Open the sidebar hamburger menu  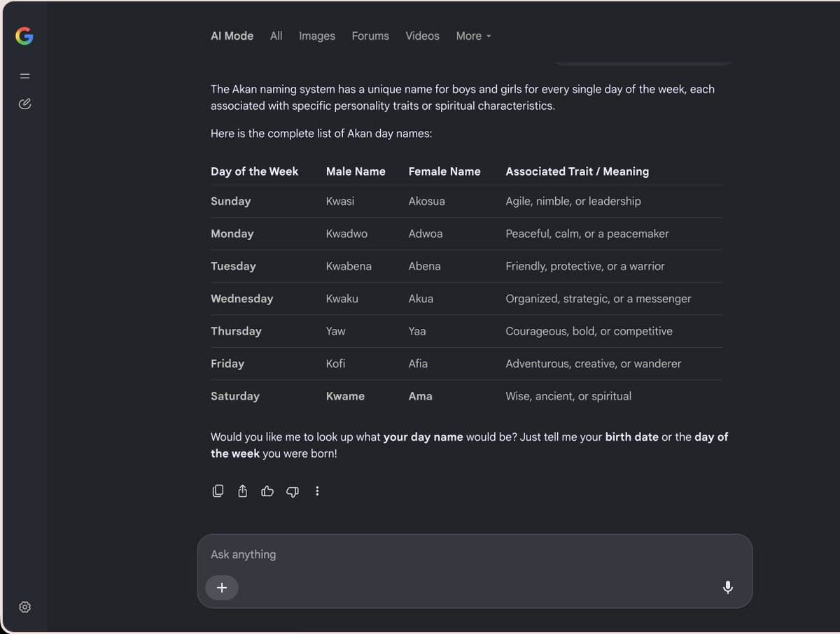coord(24,76)
